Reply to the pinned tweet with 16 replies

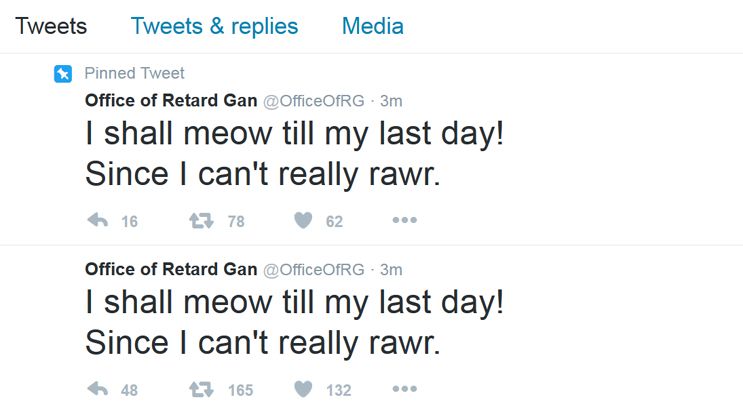coord(98,221)
